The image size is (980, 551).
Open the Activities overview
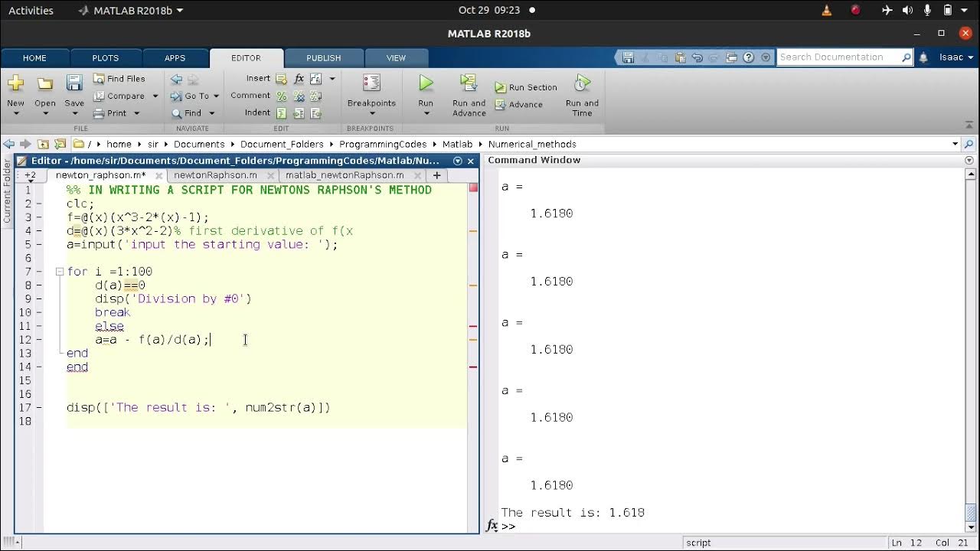[x=31, y=11]
